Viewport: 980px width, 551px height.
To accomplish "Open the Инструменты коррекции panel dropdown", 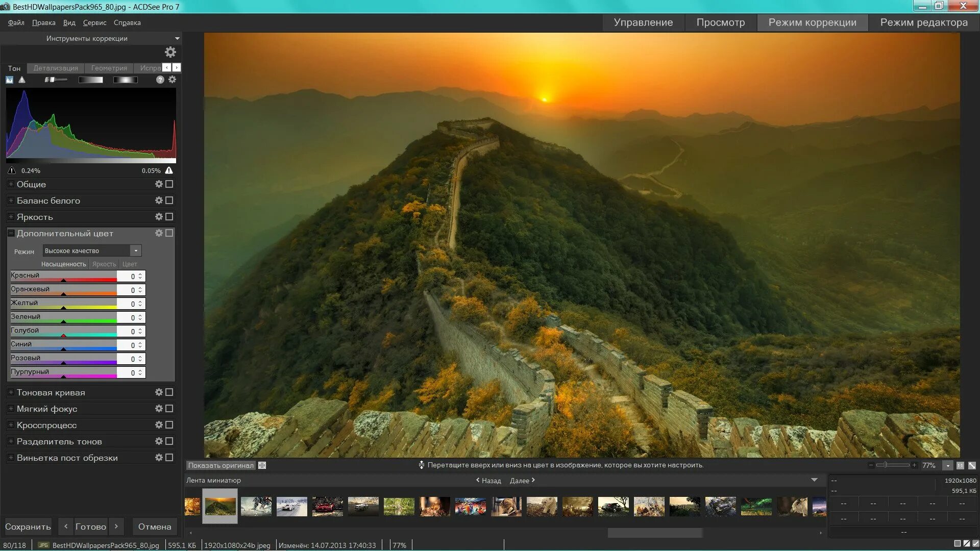I will [177, 39].
